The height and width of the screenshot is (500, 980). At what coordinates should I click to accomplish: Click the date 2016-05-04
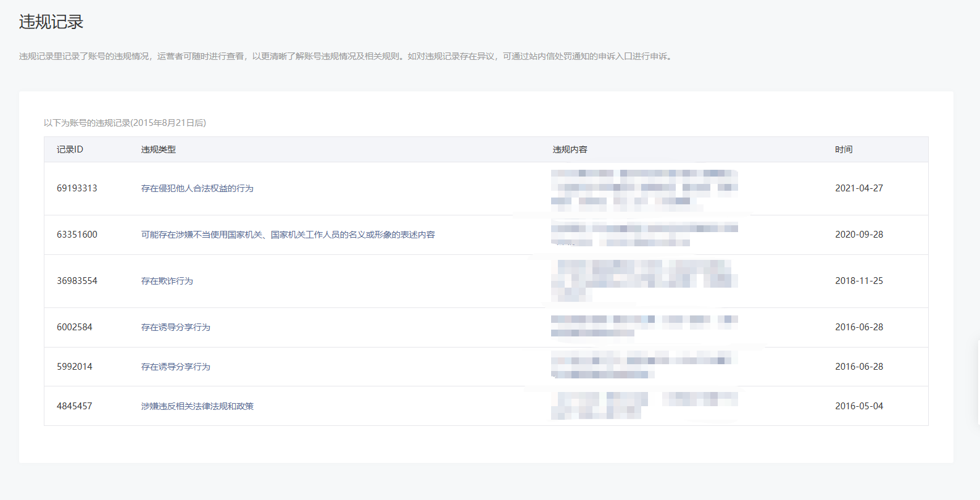coord(858,406)
